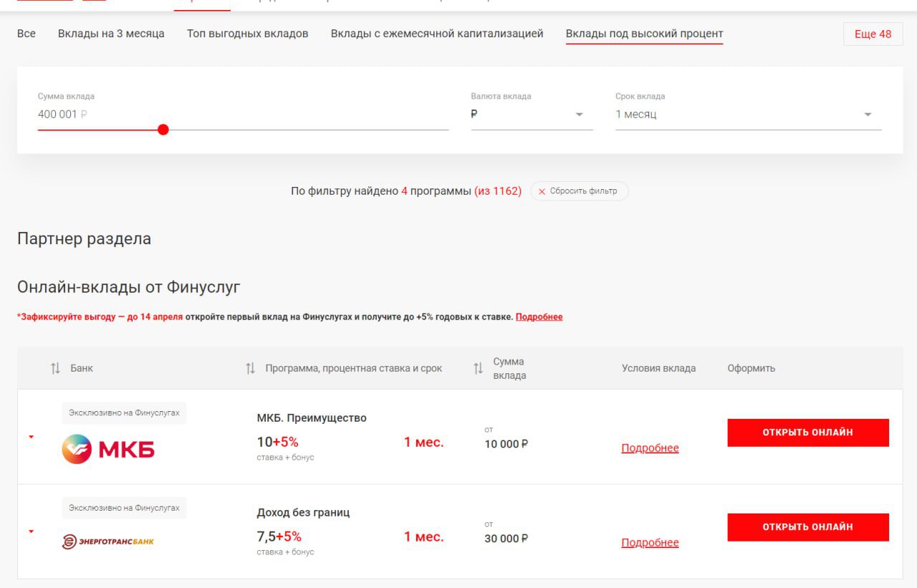The image size is (917, 588).
Task: Select "Вклады под высокий процент" tab
Action: pos(644,34)
